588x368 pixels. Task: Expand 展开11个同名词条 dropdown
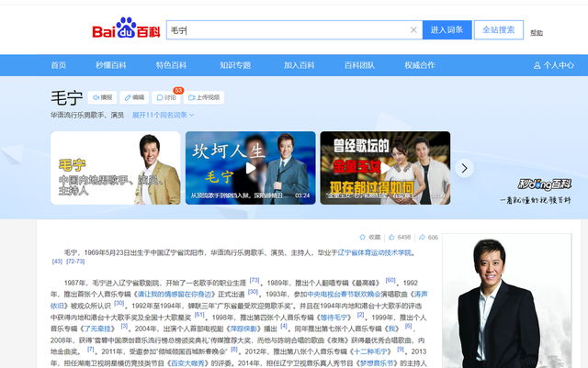tap(164, 115)
